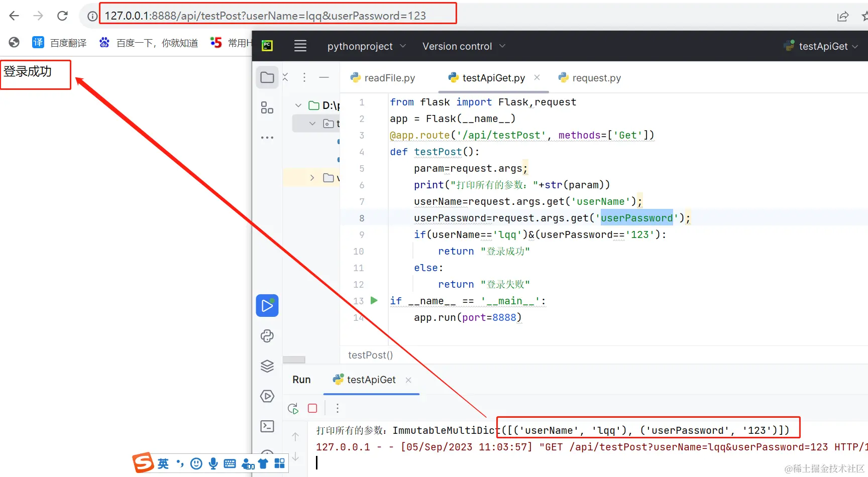The image size is (868, 477).
Task: Open Run panel more actions menu
Action: click(337, 408)
